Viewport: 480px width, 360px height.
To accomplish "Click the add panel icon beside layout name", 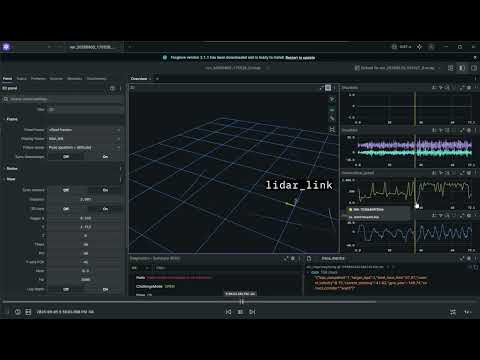I will tap(450, 68).
